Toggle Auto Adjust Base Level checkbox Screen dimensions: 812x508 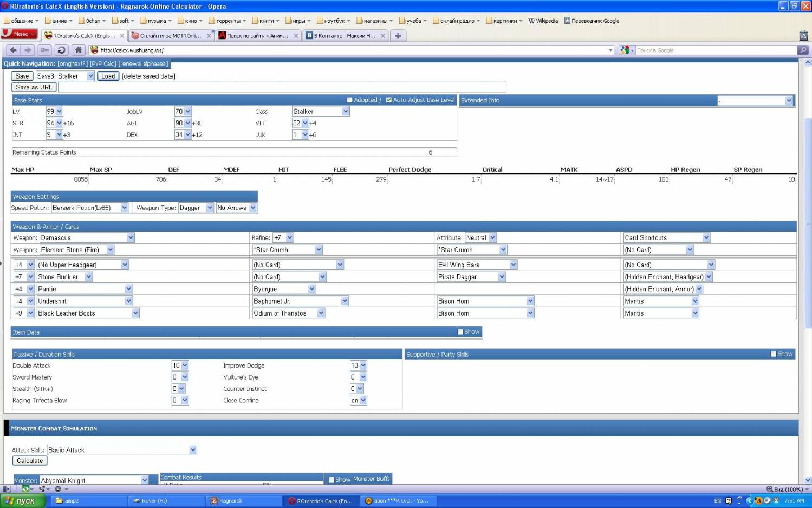[389, 100]
